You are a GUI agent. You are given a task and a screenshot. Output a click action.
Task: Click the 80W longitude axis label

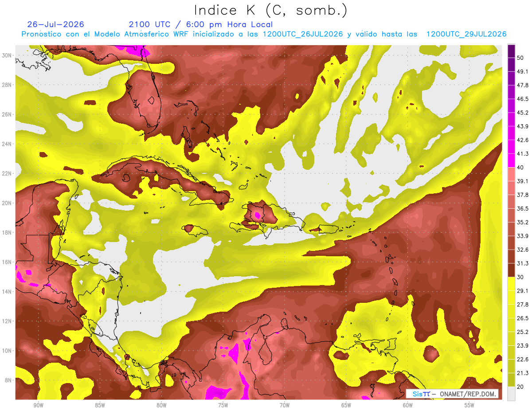tap(161, 405)
